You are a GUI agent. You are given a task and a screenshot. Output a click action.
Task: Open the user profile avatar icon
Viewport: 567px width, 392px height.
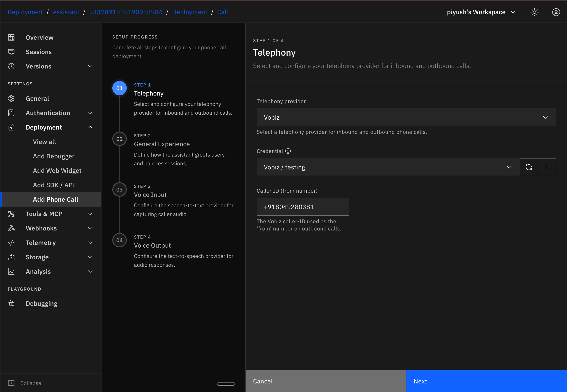pyautogui.click(x=556, y=12)
